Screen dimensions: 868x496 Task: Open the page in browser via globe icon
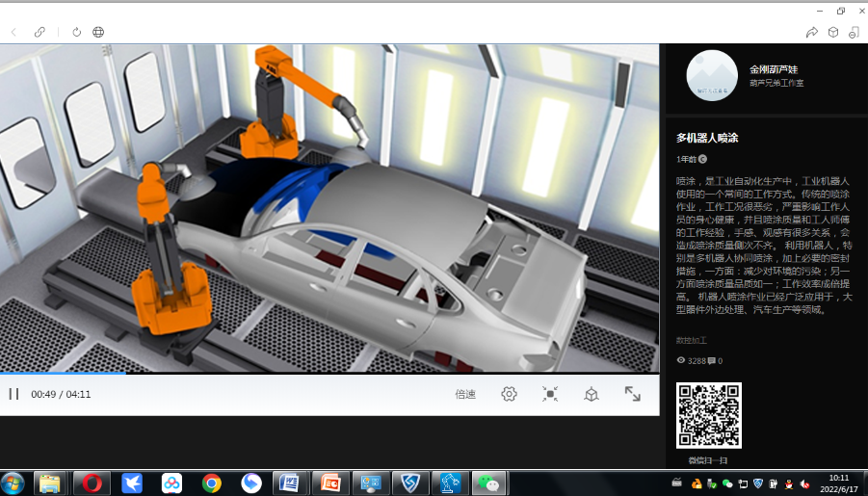pos(98,32)
